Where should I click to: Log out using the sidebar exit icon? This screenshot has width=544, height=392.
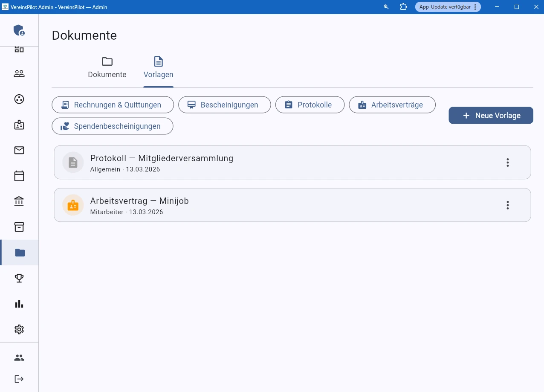(19, 379)
